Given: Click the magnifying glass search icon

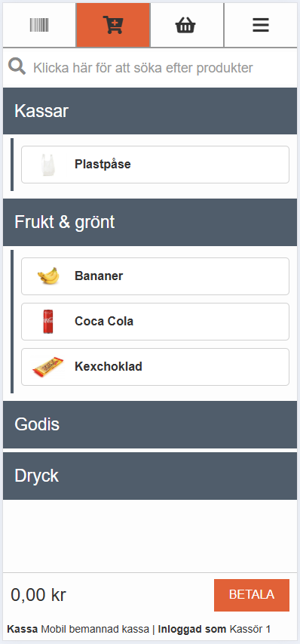Looking at the screenshot, I should (17, 66).
